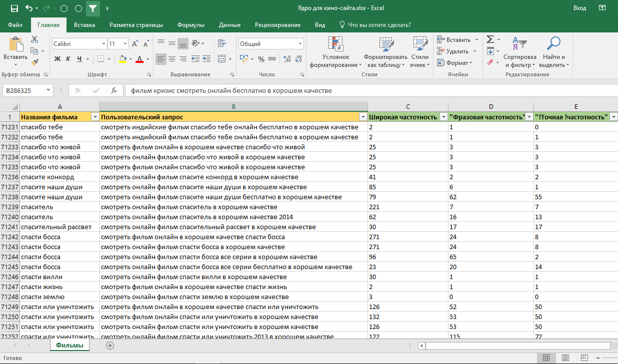Click the Вход sign-in button

579,8
